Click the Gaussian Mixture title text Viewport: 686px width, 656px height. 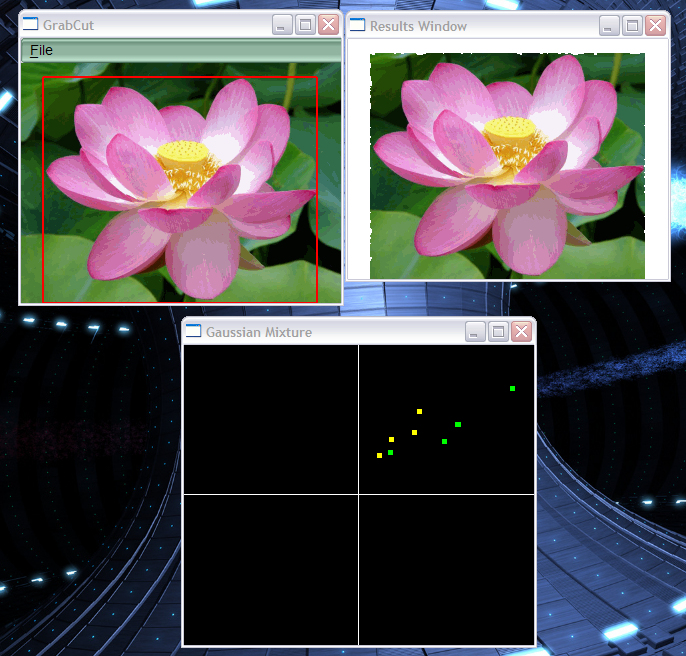[259, 333]
